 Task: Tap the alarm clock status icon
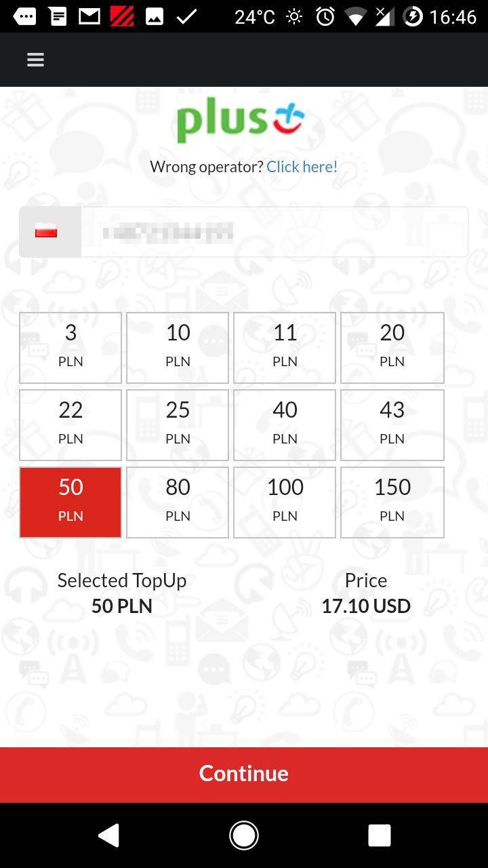click(x=325, y=16)
